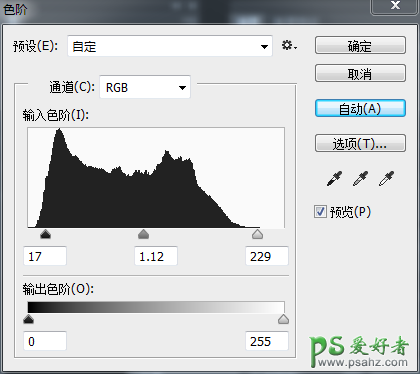Click the output field showing 255
Screen dimensions: 420x374
point(267,341)
